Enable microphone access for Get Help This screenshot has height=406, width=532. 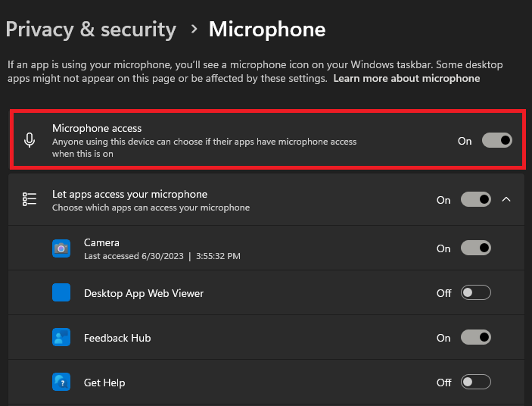[x=476, y=383]
